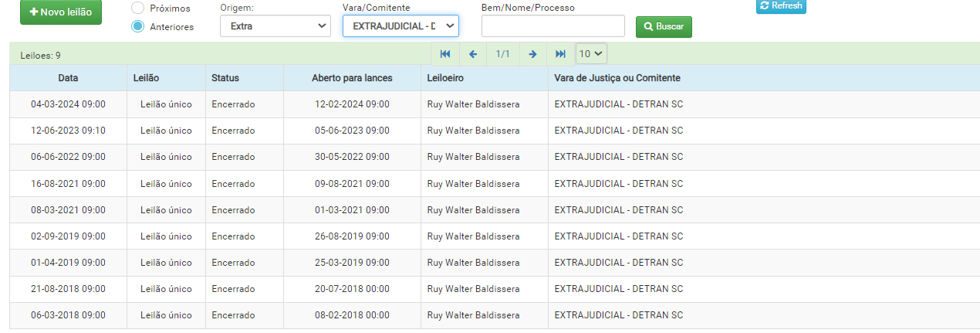
Task: Select the Próximos radio option
Action: coord(138,8)
